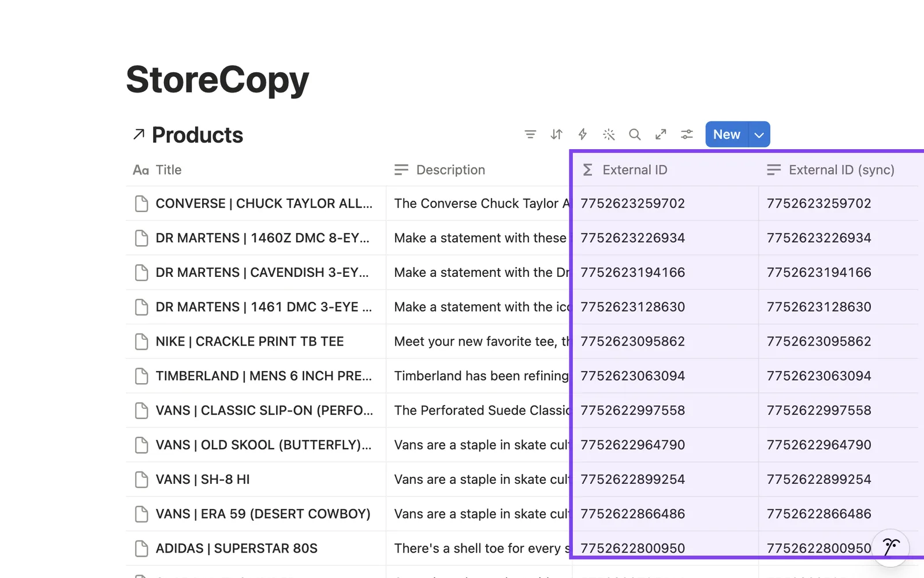Open automations lightning bolt icon
The width and height of the screenshot is (924, 578).
[x=583, y=135]
